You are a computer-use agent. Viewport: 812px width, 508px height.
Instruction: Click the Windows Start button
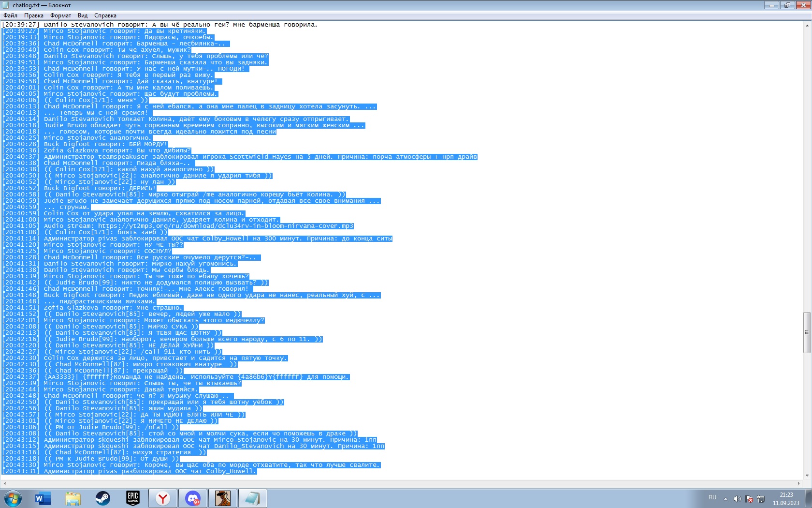pos(13,498)
